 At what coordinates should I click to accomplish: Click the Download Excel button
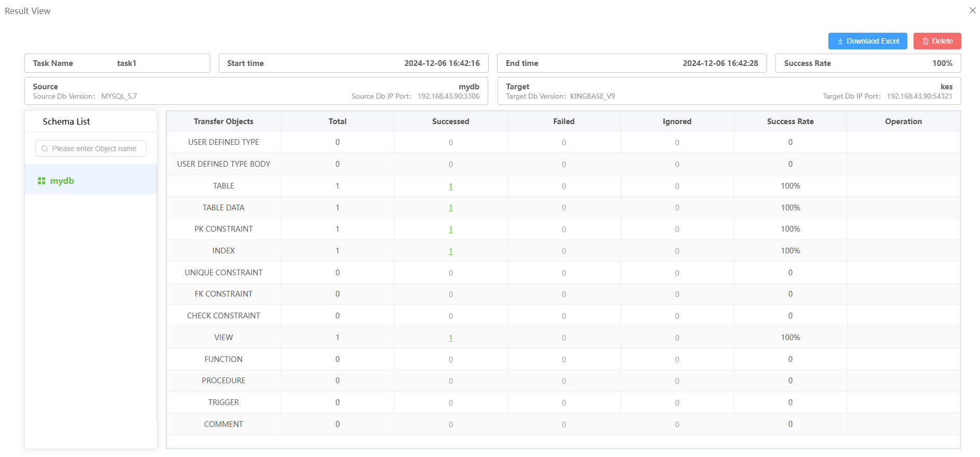867,41
